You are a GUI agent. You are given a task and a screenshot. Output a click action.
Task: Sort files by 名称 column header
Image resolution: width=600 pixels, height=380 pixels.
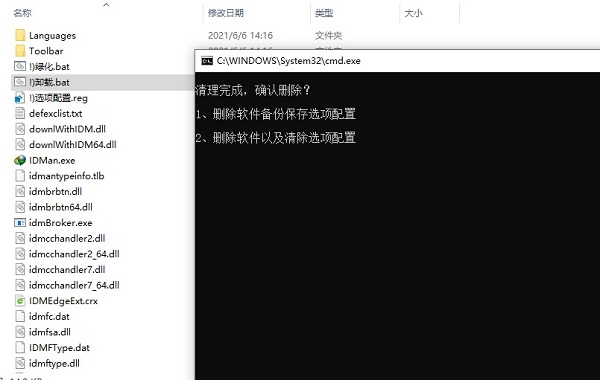tap(22, 13)
